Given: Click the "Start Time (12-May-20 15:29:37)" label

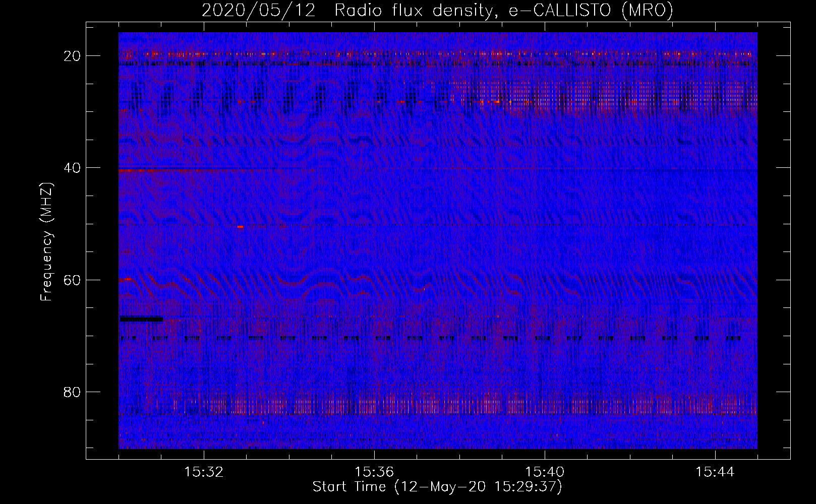Looking at the screenshot, I should point(437,487).
